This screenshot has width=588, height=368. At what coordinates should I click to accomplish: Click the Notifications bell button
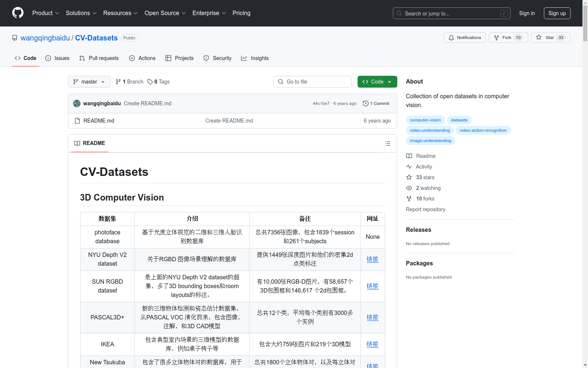pyautogui.click(x=465, y=38)
